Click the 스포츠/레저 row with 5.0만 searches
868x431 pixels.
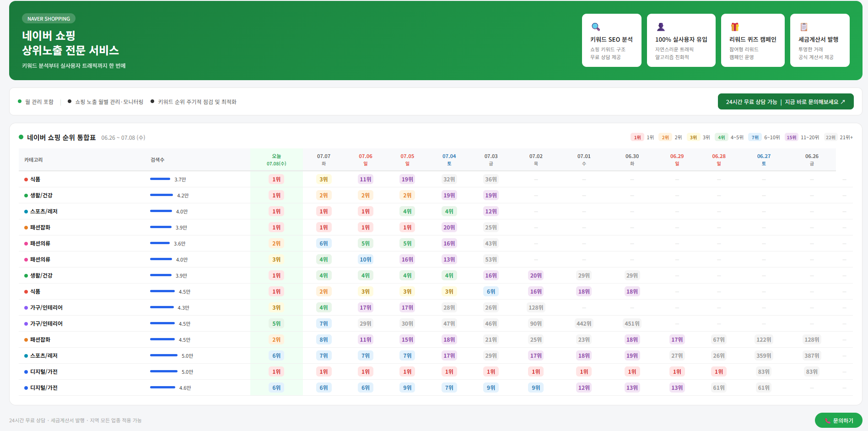coord(436,355)
